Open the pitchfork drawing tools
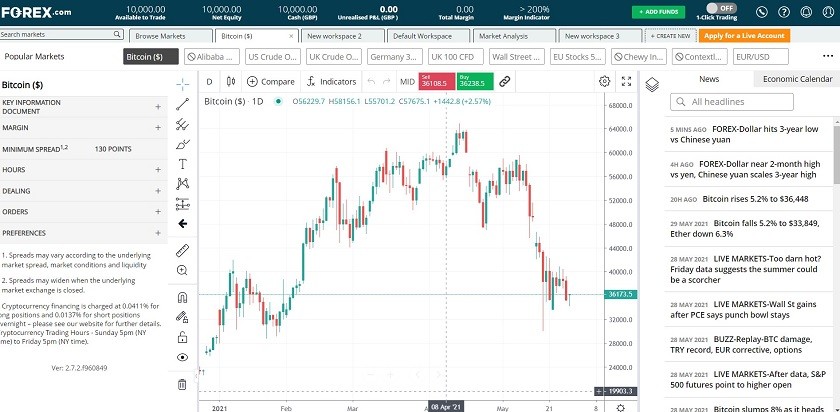840x412 pixels. pyautogui.click(x=183, y=124)
